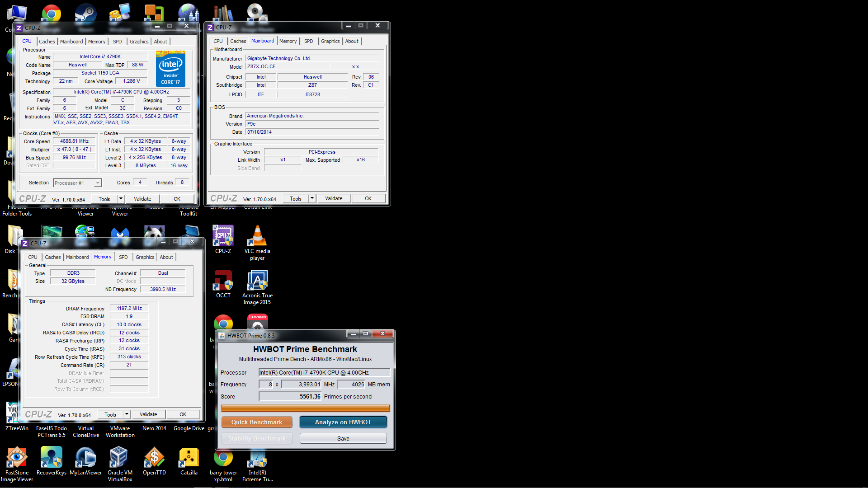Click OK in the Mainboard CPU-Z window
The height and width of the screenshot is (488, 868).
368,198
